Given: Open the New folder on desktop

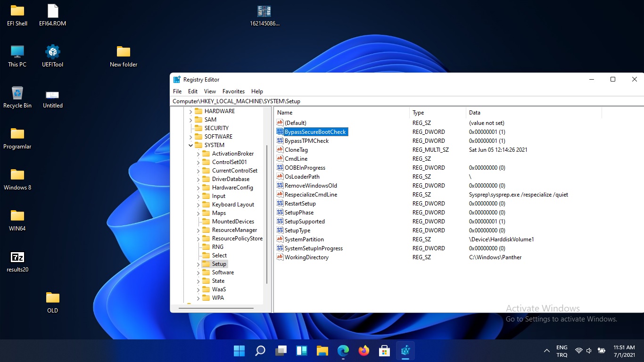Looking at the screenshot, I should [x=124, y=56].
